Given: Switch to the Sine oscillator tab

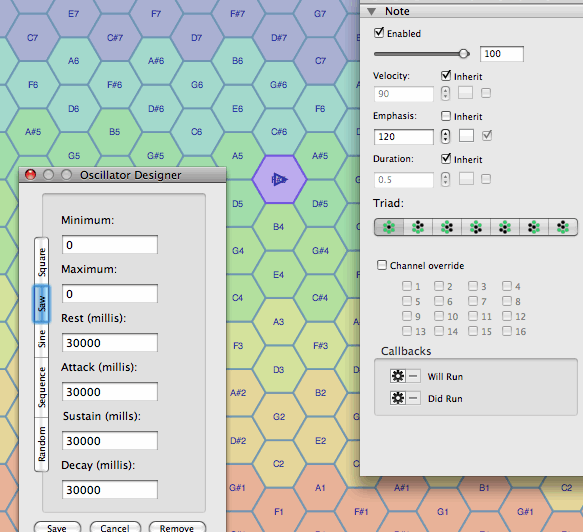Looking at the screenshot, I should coord(42,339).
